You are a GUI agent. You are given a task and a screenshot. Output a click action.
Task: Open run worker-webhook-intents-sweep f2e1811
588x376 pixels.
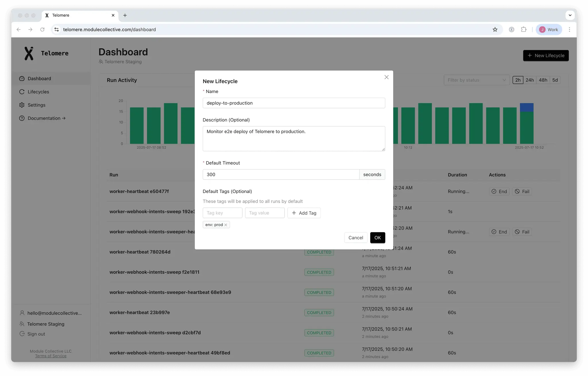click(x=154, y=272)
